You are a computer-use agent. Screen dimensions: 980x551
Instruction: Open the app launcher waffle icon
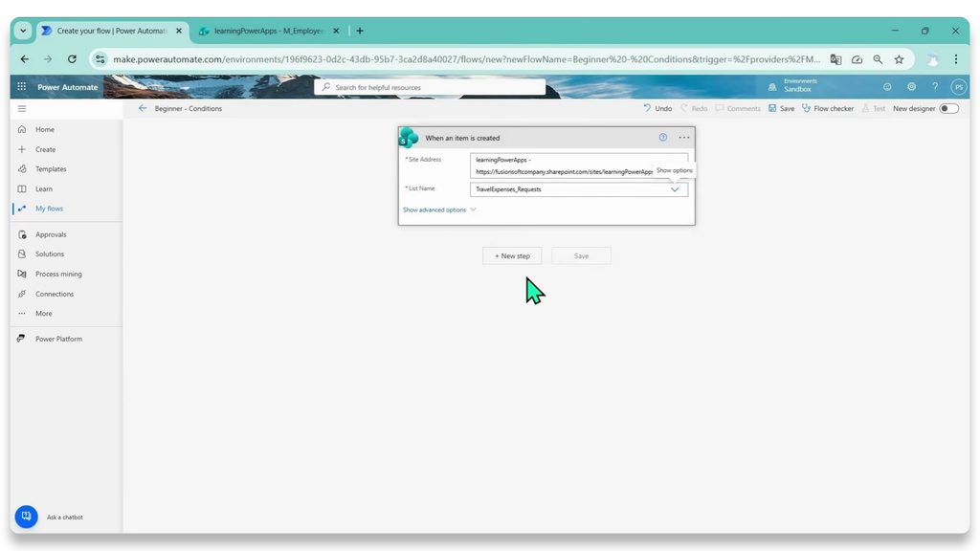(21, 87)
